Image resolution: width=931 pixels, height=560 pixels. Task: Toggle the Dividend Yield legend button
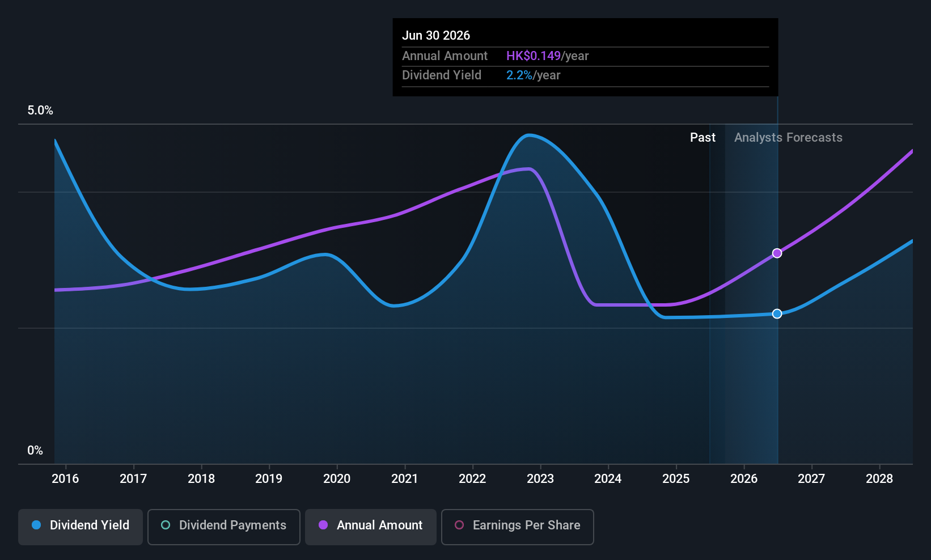[x=81, y=527]
